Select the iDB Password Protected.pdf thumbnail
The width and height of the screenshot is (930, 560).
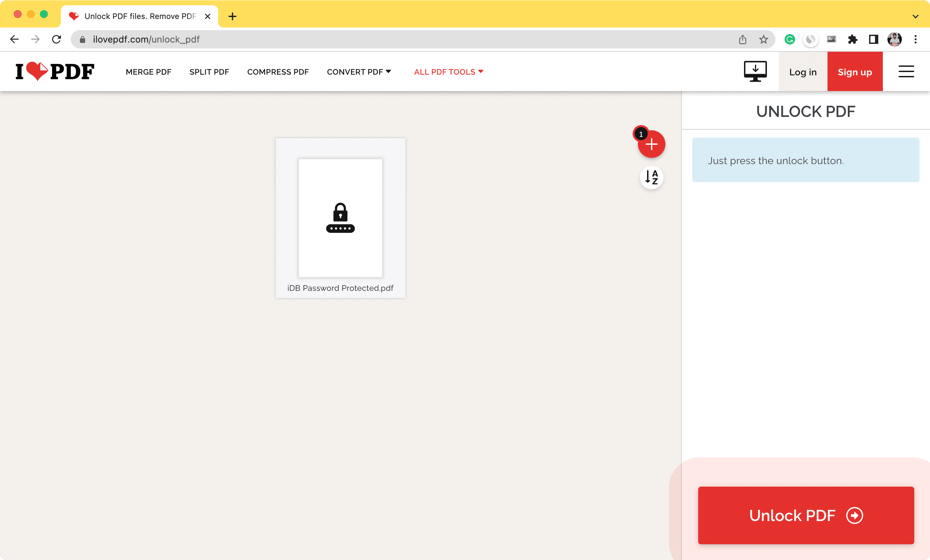[340, 218]
